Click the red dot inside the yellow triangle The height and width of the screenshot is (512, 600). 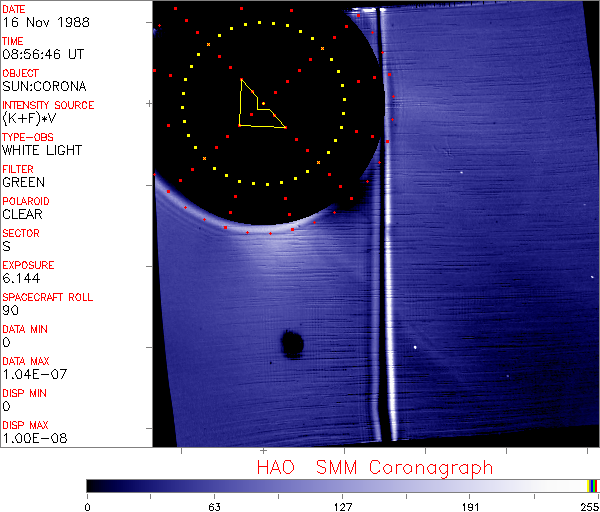pos(263,104)
